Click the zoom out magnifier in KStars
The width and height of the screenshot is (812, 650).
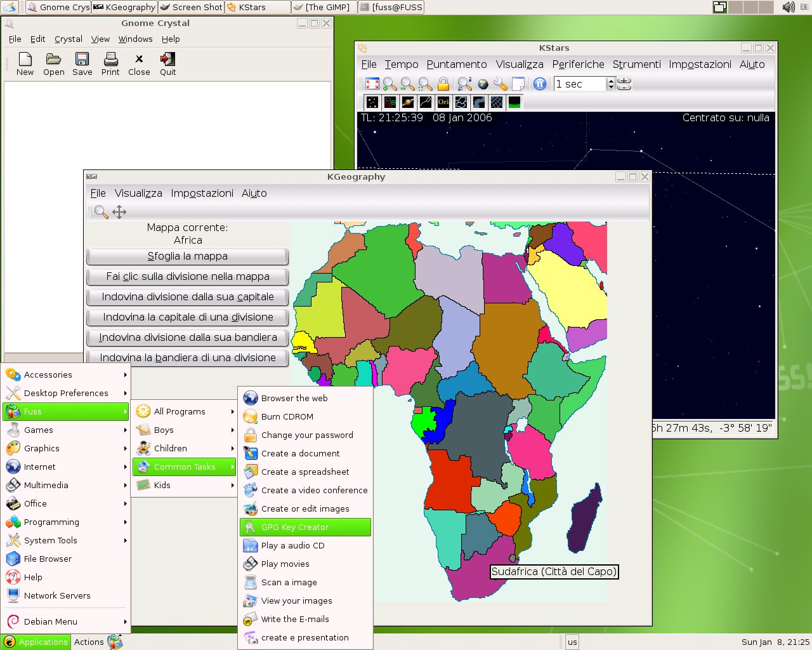click(x=407, y=84)
